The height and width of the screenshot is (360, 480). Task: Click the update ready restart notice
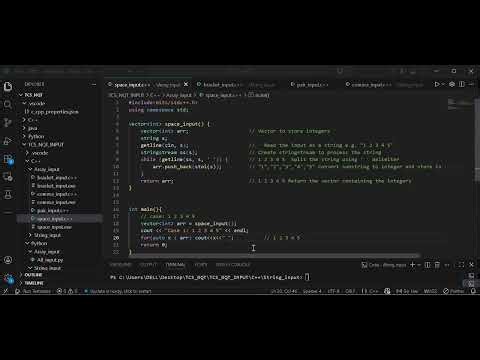pyautogui.click(x=118, y=291)
